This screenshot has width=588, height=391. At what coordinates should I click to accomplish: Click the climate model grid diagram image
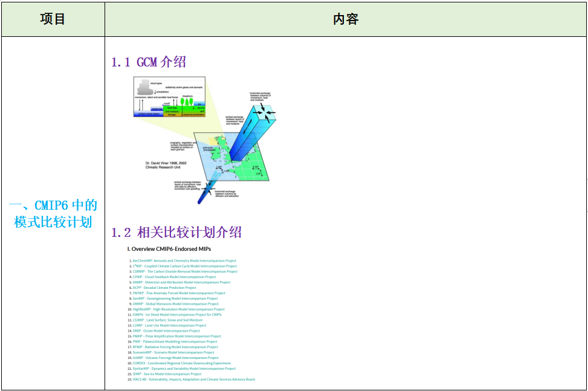pos(199,136)
